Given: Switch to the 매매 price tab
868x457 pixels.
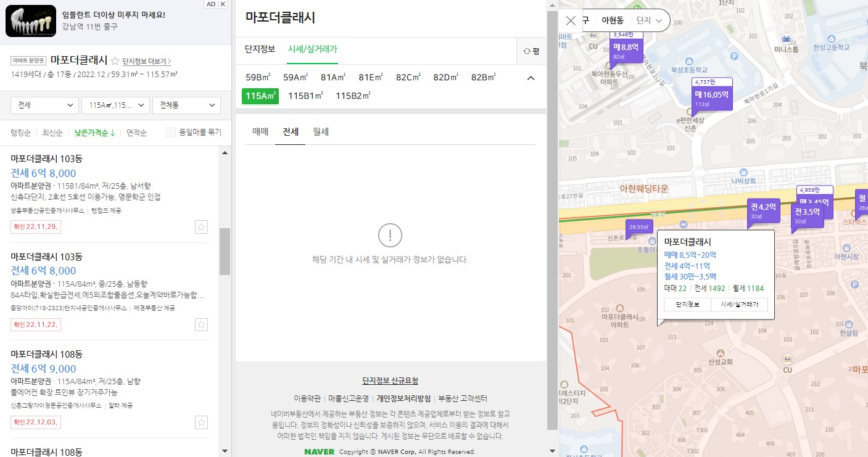Looking at the screenshot, I should (x=260, y=132).
